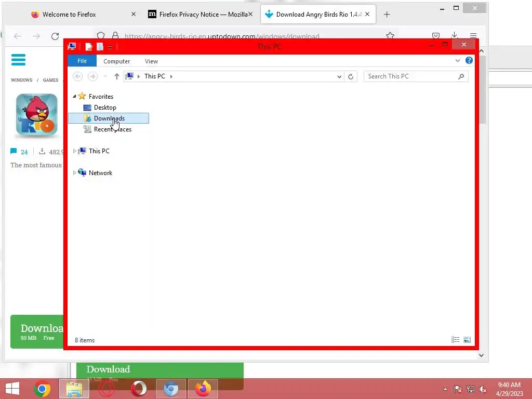
Task: Open the Windows Start button
Action: [12, 389]
